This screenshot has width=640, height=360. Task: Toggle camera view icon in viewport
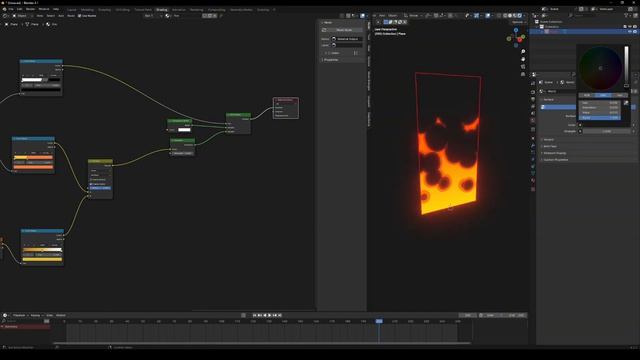click(x=523, y=67)
